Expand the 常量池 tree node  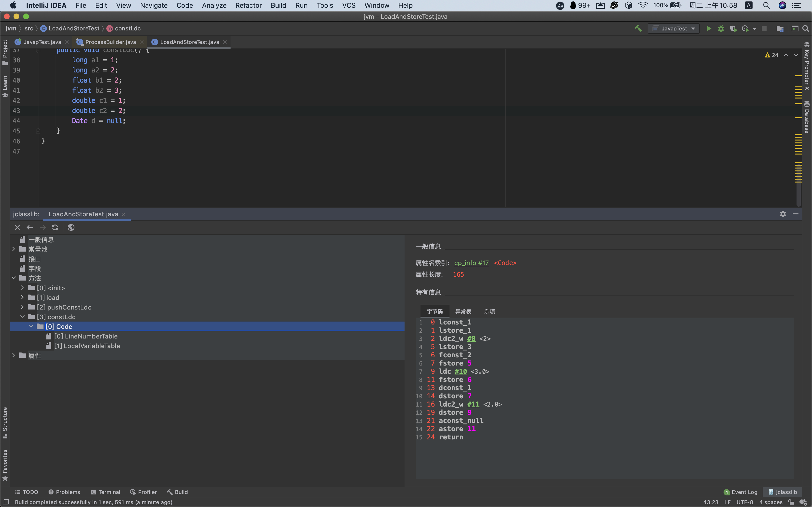(14, 249)
